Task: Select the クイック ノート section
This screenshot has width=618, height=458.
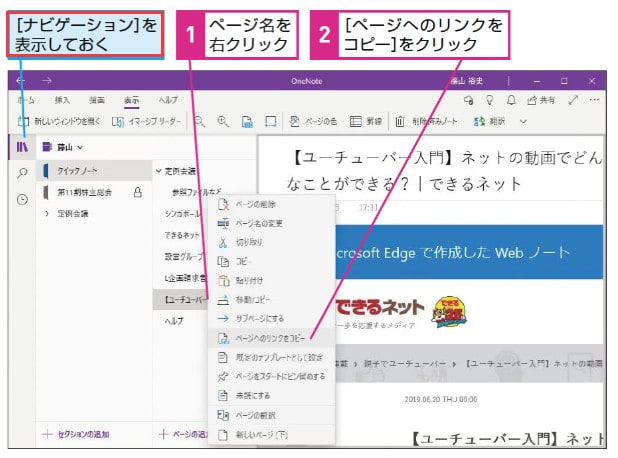Action: click(80, 172)
